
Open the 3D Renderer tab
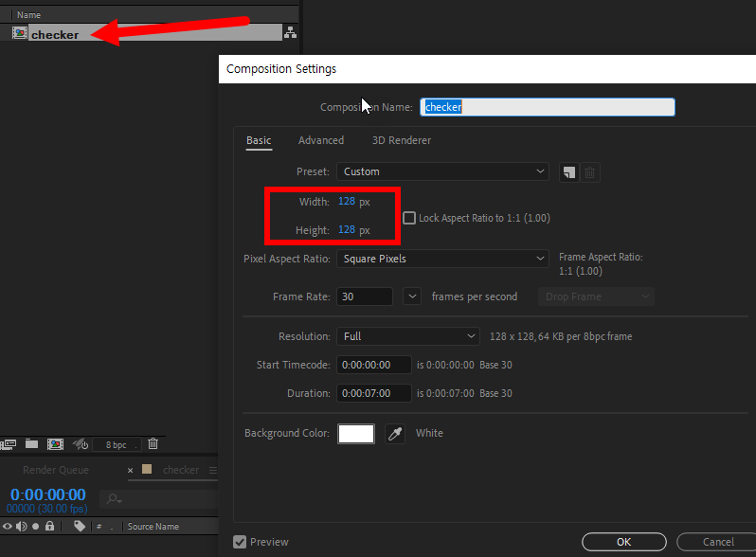[x=401, y=140]
